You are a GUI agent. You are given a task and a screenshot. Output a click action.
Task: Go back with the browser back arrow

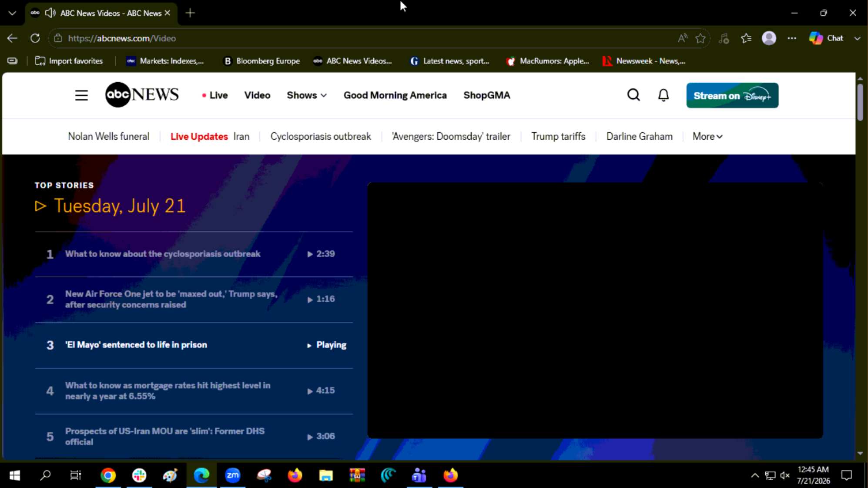(x=12, y=38)
